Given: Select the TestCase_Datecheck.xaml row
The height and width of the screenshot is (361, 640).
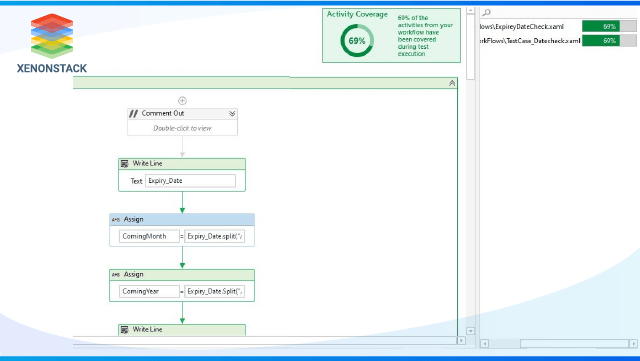Looking at the screenshot, I should pyautogui.click(x=558, y=40).
